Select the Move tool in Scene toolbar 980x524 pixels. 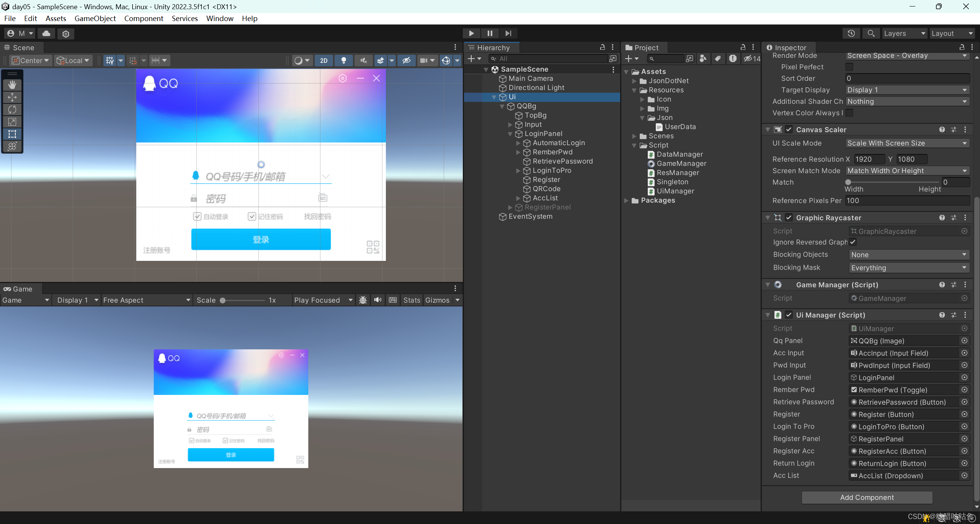pos(12,97)
